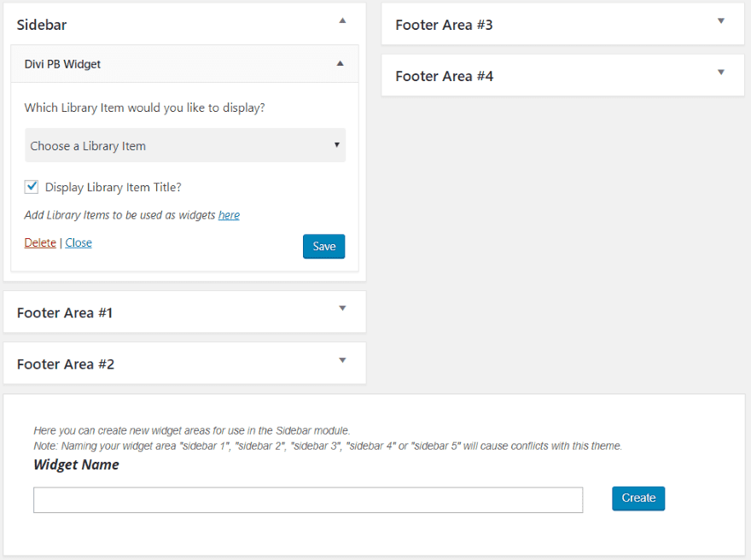Open the Choose a Library Item dropdown
The image size is (751, 560).
[184, 146]
